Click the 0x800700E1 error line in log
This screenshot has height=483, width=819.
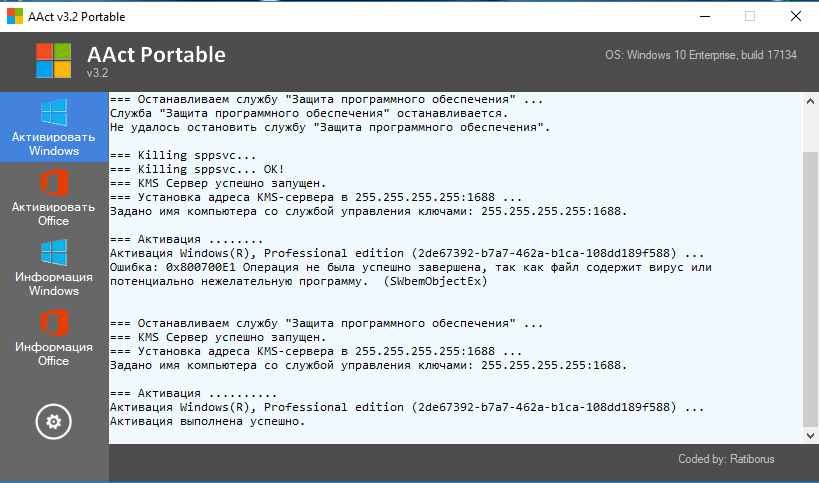[410, 267]
